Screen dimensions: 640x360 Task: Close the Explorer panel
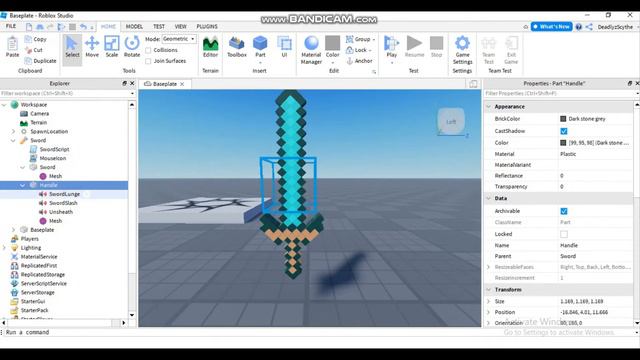(x=132, y=83)
